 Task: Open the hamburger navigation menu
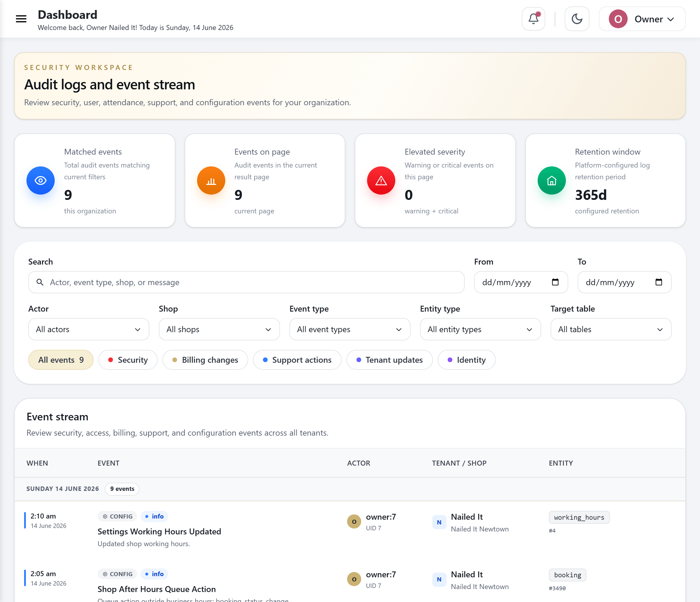coord(21,19)
